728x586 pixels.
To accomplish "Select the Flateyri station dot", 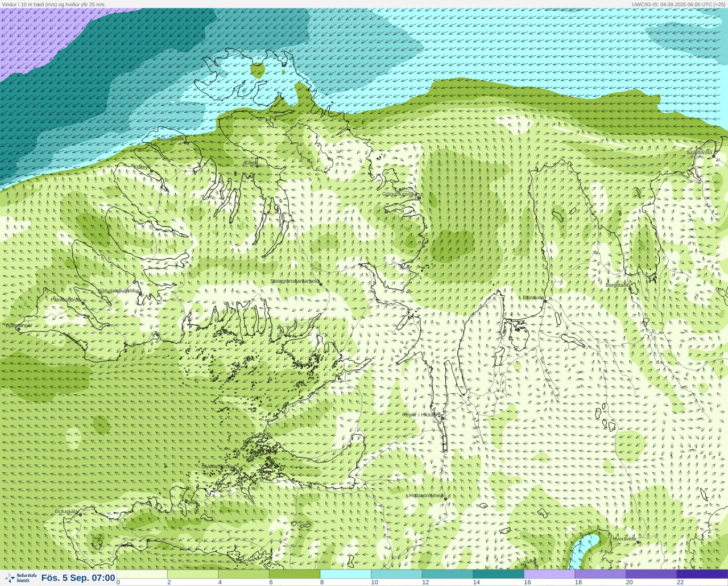I will point(151,170).
